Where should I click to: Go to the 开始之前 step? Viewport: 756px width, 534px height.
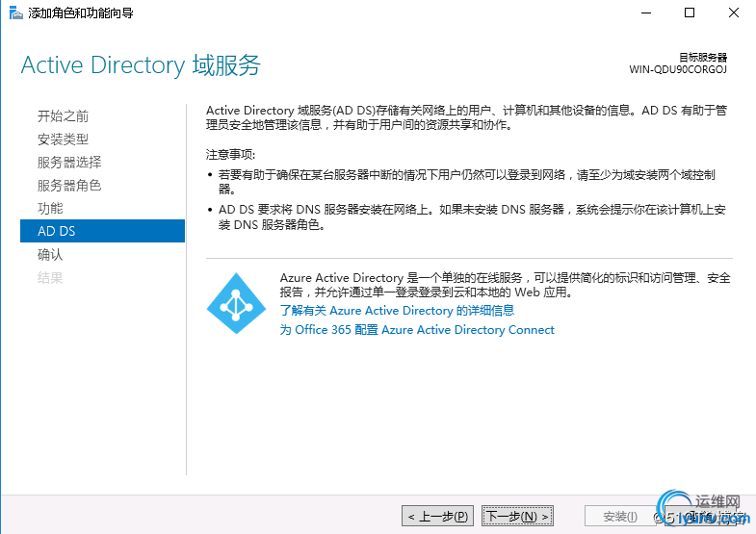coord(64,116)
